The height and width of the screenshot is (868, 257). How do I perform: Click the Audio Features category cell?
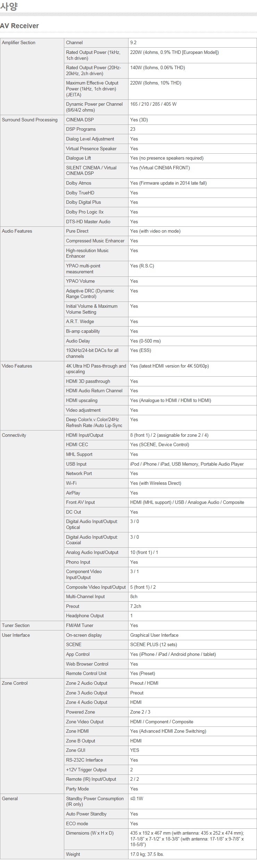32,294
